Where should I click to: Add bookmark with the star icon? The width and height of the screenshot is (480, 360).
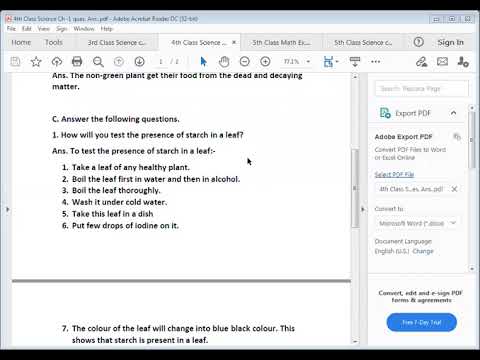coord(36,62)
